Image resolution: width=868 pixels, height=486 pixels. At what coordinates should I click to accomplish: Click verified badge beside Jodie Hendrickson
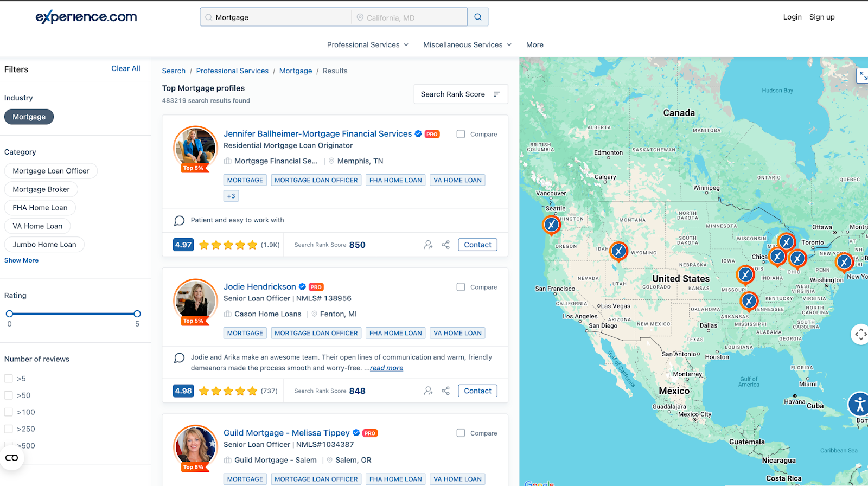pos(302,286)
